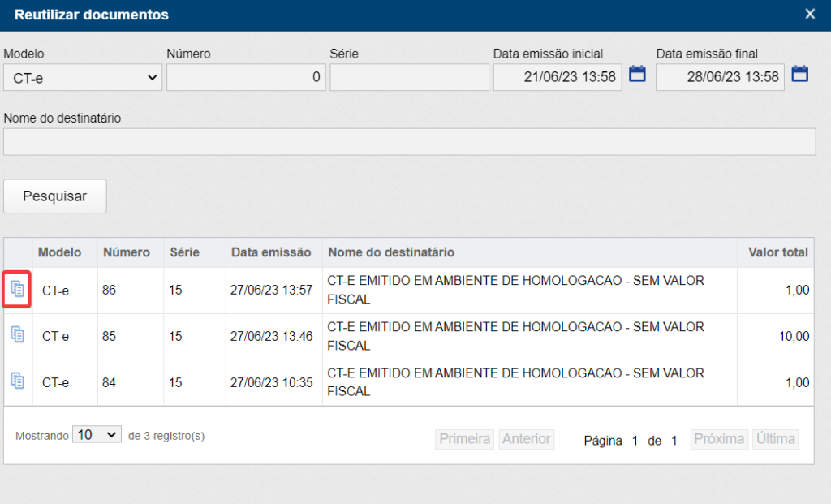Viewport: 831px width, 504px height.
Task: Focus the Número input field
Action: pos(246,78)
